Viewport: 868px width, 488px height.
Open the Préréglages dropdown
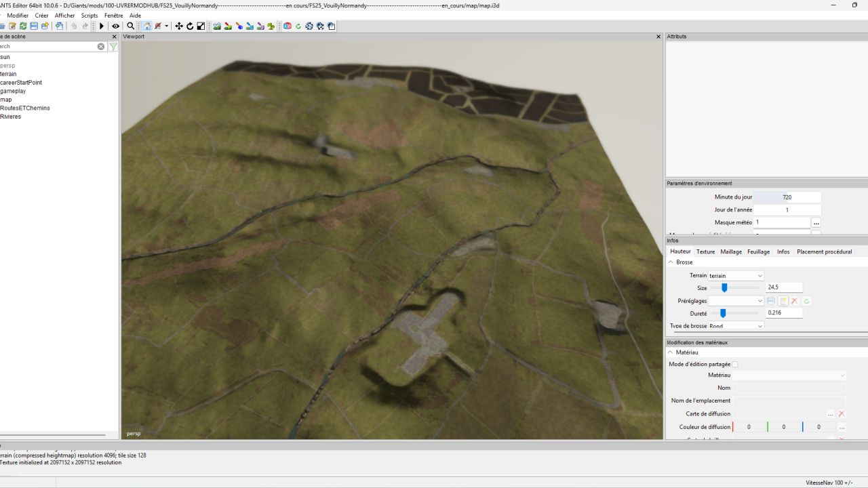click(736, 301)
